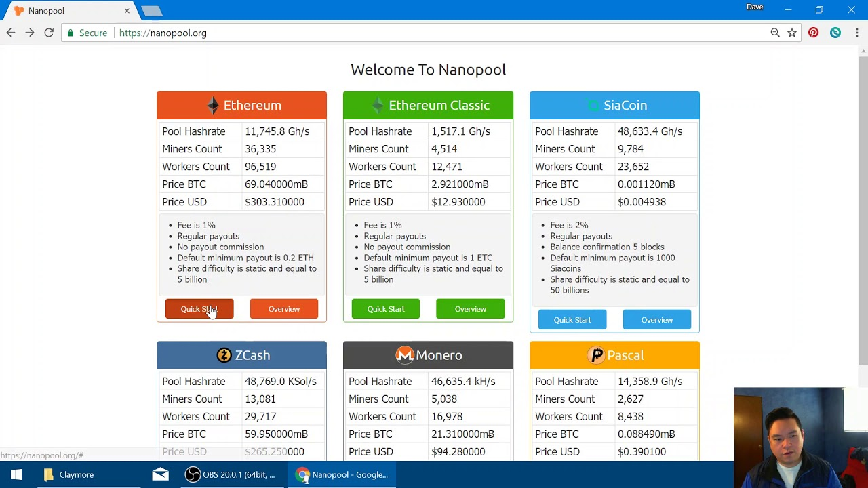The height and width of the screenshot is (488, 868).
Task: Click the scrollbar up arrow
Action: coord(863,51)
